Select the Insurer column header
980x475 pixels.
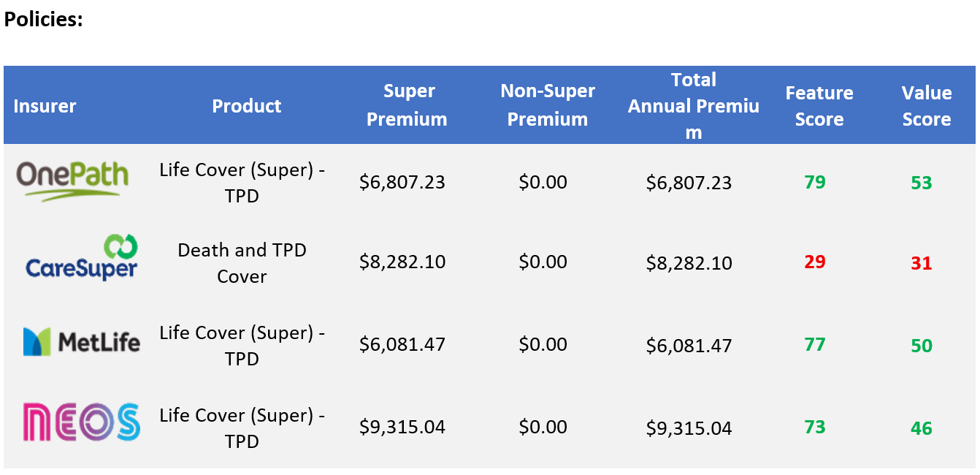click(x=45, y=106)
